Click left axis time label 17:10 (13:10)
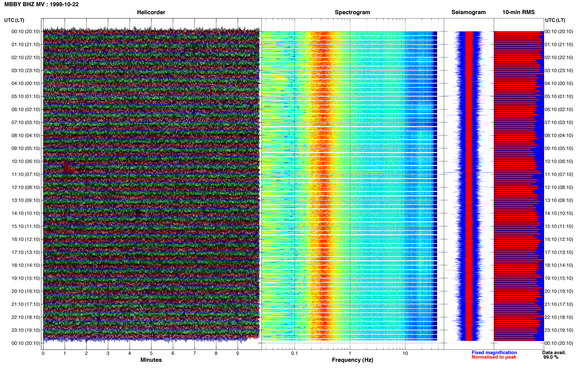The image size is (588, 368). (x=26, y=252)
